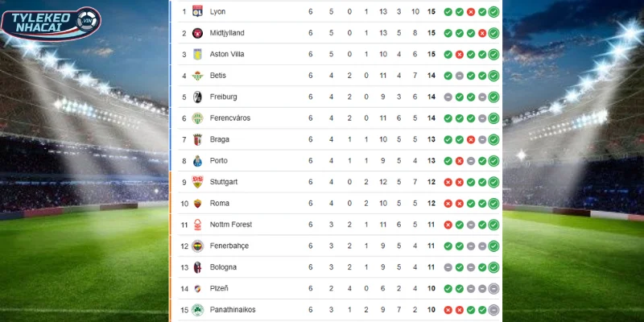The height and width of the screenshot is (322, 644).
Task: Select the Ferencváros team name
Action: [x=229, y=118]
